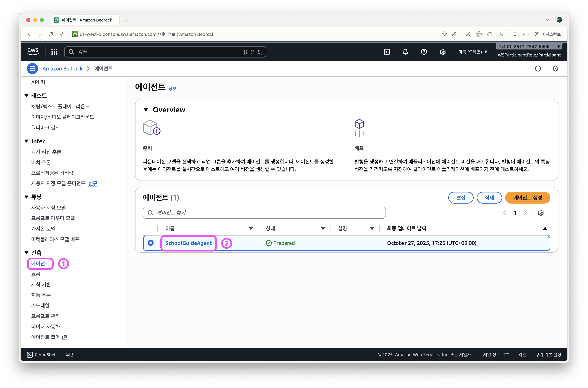Screen dimensions: 588x388
Task: Focus the AWS 검색 search field
Action: coord(165,52)
